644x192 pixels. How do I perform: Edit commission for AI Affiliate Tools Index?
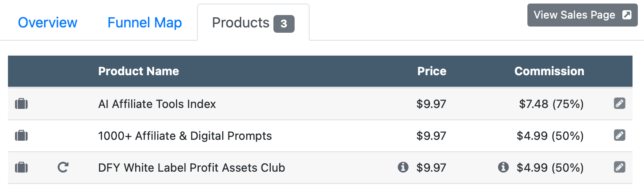pyautogui.click(x=620, y=104)
